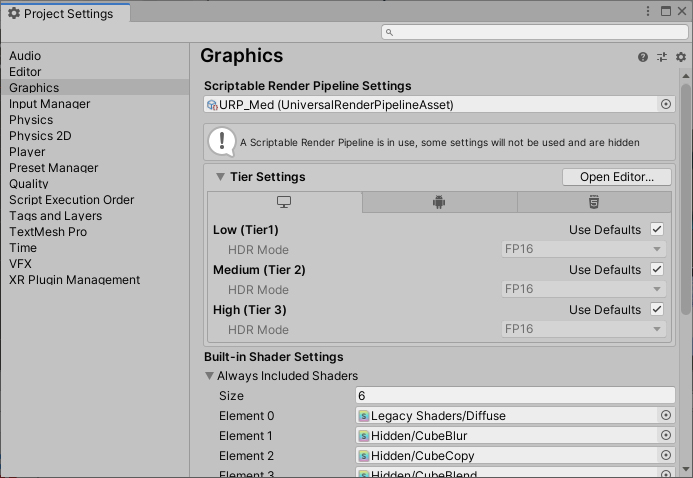The height and width of the screenshot is (478, 693).
Task: Click object picker for URP_Med asset
Action: (x=666, y=105)
